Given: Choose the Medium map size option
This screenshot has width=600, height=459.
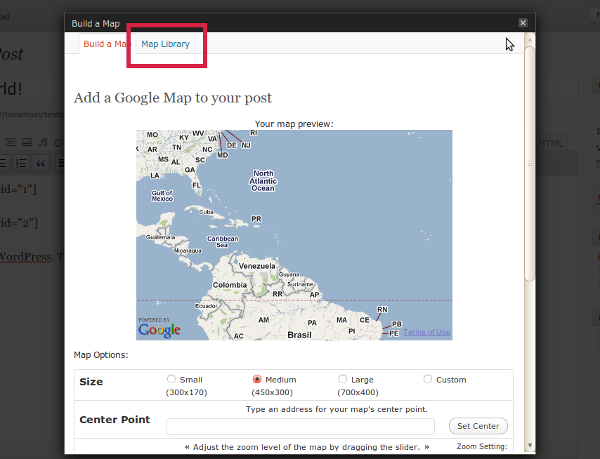Looking at the screenshot, I should (x=257, y=379).
